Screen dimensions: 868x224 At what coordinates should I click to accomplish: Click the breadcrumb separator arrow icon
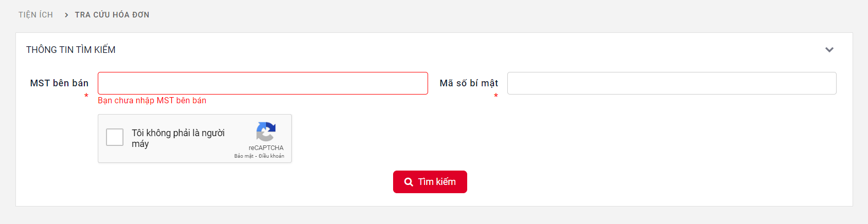[x=66, y=15]
